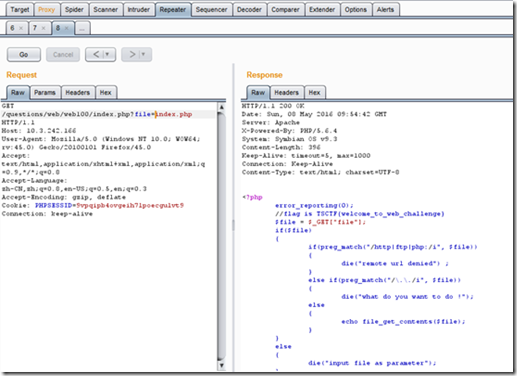This screenshot has height=376, width=517.
Task: Click the request scrollbar up arrow
Action: pos(221,107)
